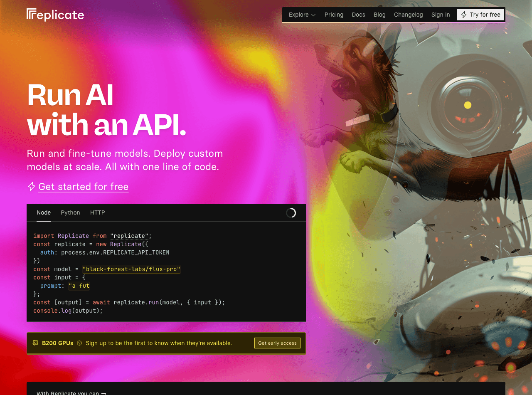Click the "replicate" package string in code
Image resolution: width=532 pixels, height=395 pixels.
[x=129, y=236]
